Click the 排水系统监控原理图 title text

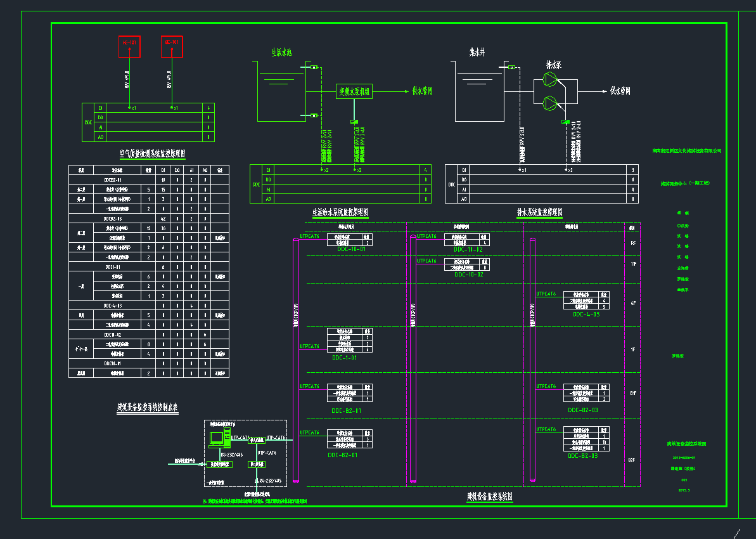(540, 212)
